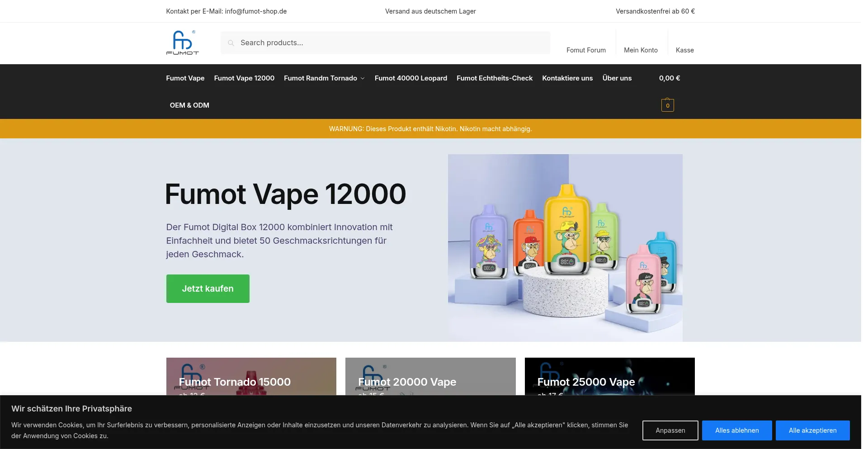Click the Jetzt kaufen button
Screen dimensions: 868x449
[x=208, y=288]
